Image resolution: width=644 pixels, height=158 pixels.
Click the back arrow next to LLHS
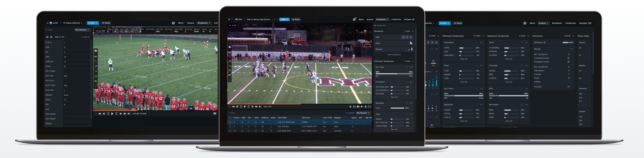point(47,23)
